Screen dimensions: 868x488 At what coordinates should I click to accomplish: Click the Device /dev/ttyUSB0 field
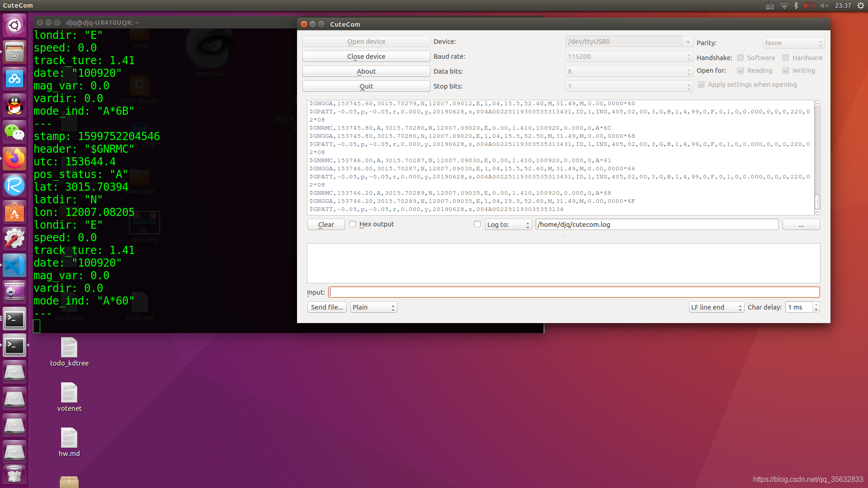click(625, 41)
